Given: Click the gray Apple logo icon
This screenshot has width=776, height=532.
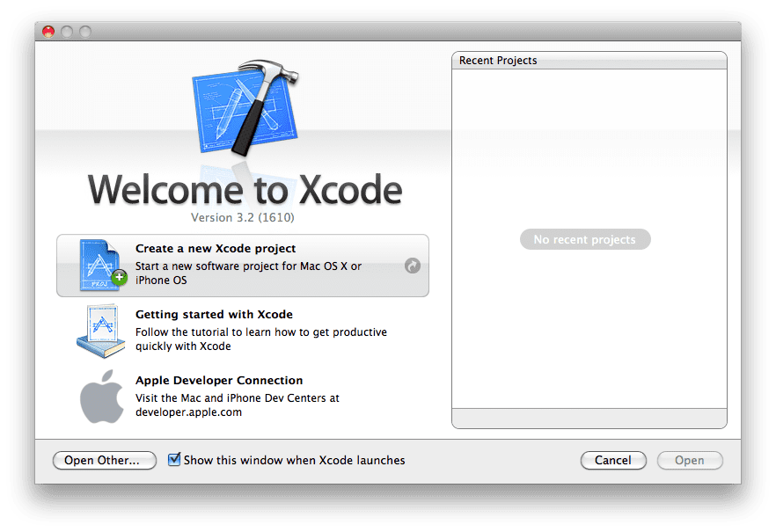Looking at the screenshot, I should tap(101, 397).
